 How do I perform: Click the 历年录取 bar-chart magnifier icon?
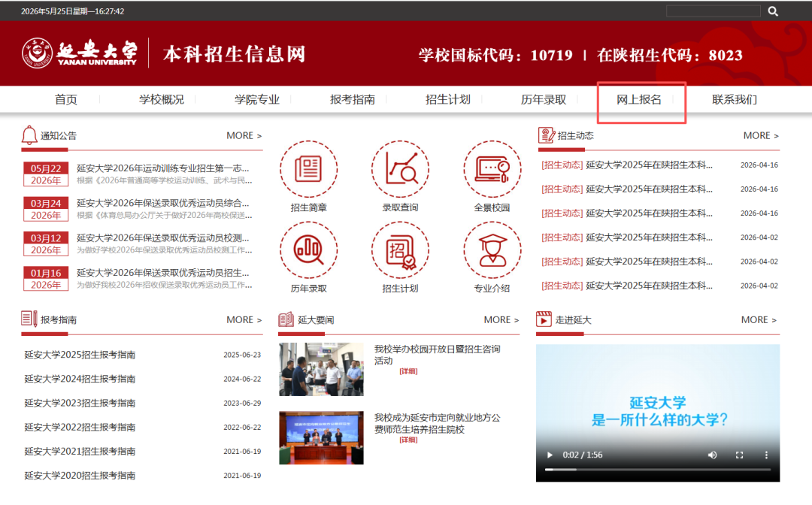pyautogui.click(x=309, y=250)
